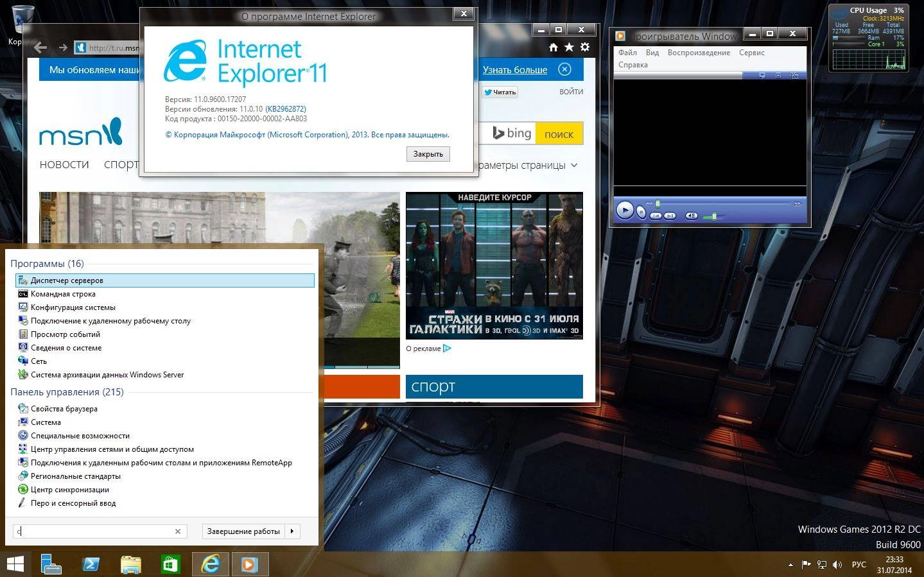Open Internet Explorer Favorites star
The image size is (924, 577).
tap(569, 47)
